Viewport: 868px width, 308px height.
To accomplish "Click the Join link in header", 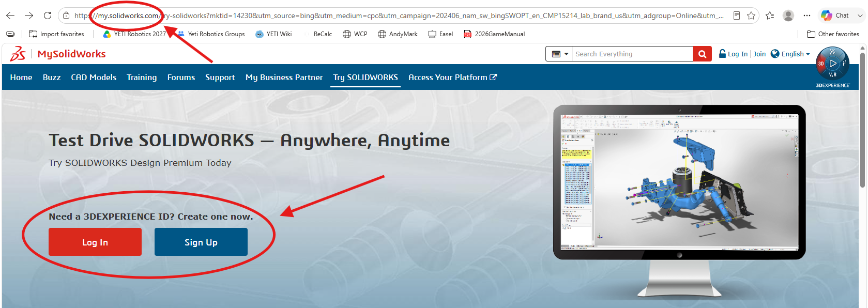I will pyautogui.click(x=759, y=54).
